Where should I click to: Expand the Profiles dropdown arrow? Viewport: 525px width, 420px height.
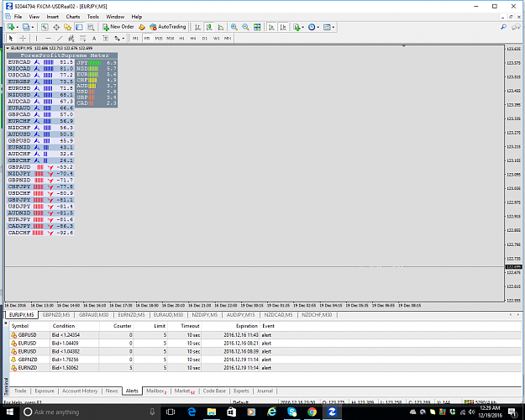(x=33, y=28)
